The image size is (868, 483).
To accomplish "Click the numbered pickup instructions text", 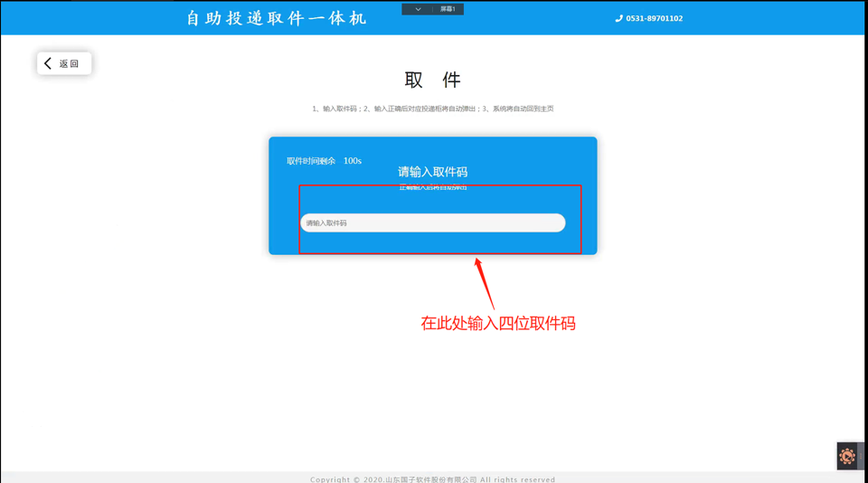I will tap(432, 109).
